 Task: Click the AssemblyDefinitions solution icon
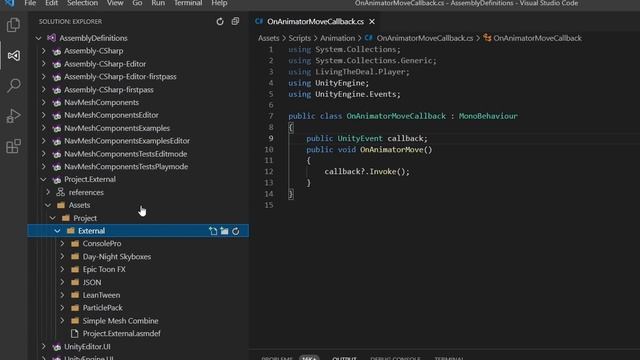click(x=51, y=38)
